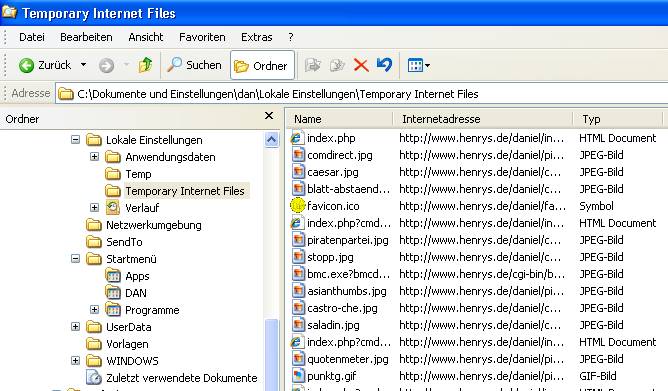Collapse the Lokale Einstellungen tree node
This screenshot has width=668, height=391.
pos(75,139)
